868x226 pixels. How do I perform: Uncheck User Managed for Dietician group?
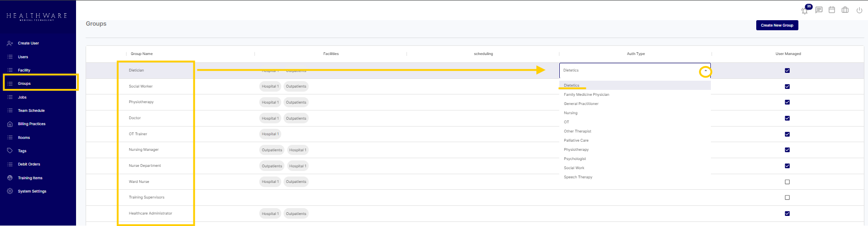tap(787, 71)
